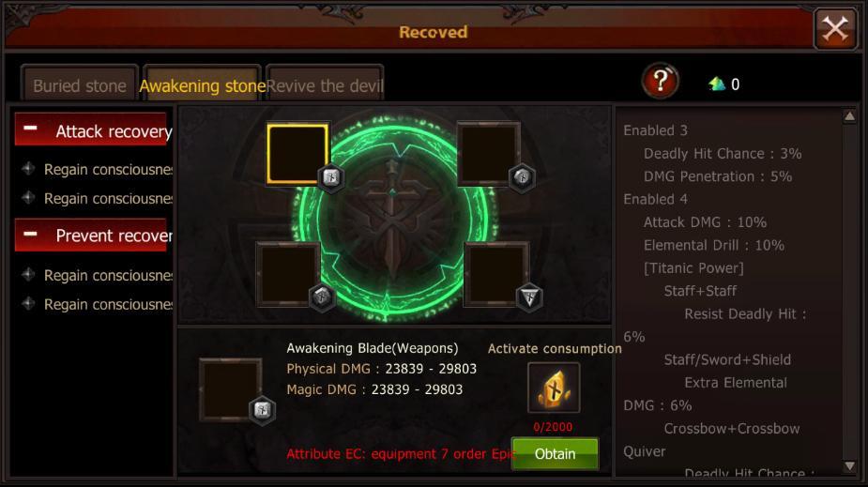
Task: Click the Awakening Blade weapon slot
Action: click(230, 389)
